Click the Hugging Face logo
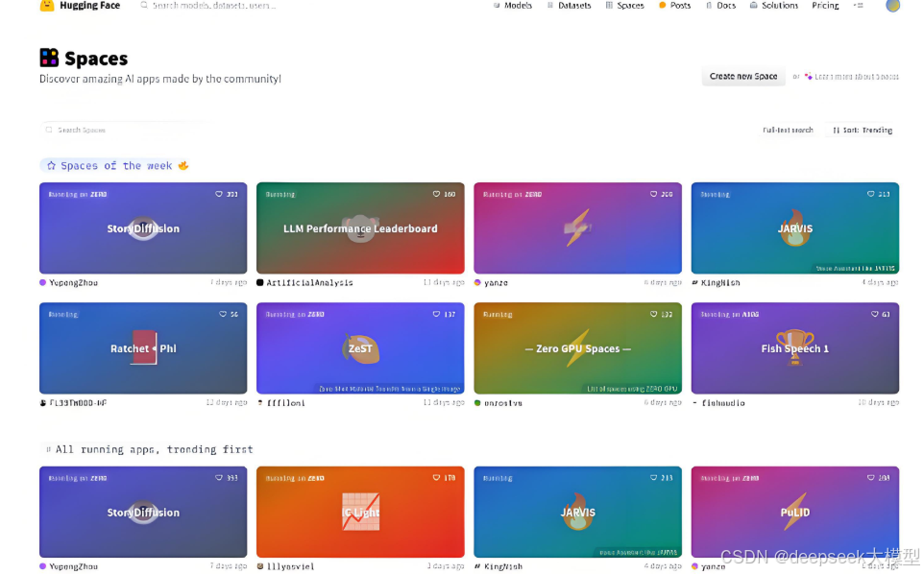Viewport: 924px width, 574px height. (80, 6)
